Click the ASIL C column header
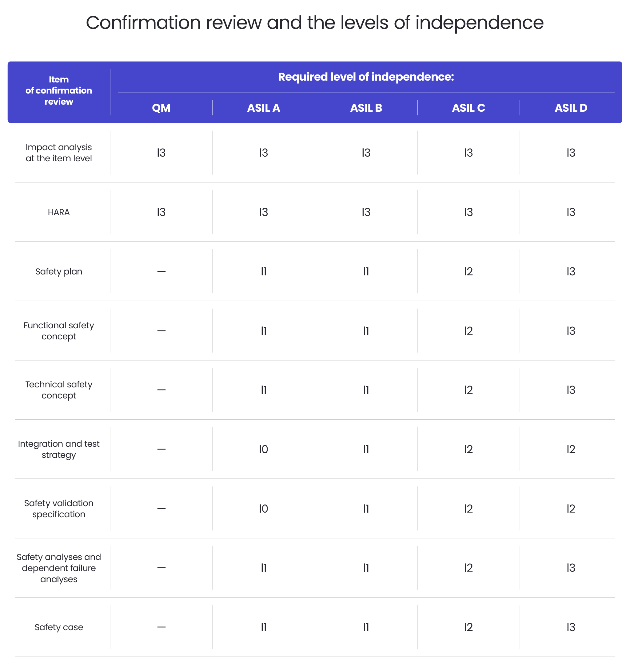The height and width of the screenshot is (672, 630). [x=469, y=108]
